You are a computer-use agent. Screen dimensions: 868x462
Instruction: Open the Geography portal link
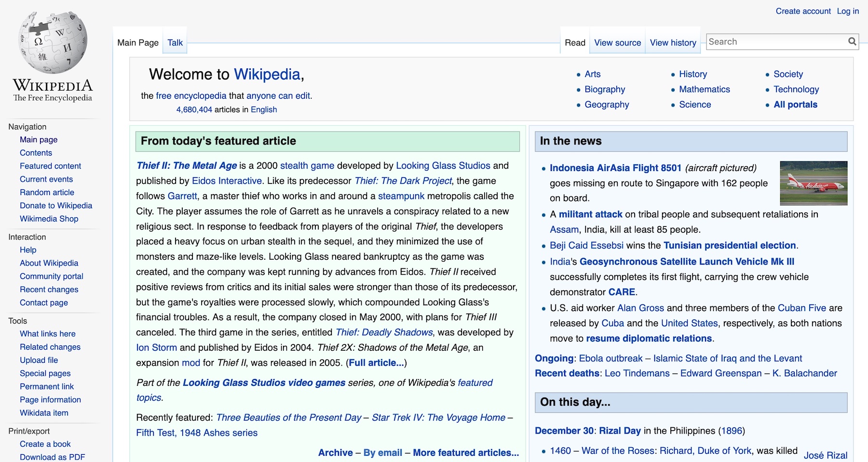tap(607, 105)
